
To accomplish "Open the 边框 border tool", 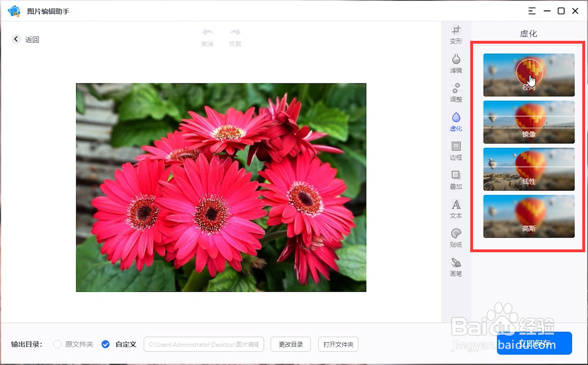I will 456,151.
